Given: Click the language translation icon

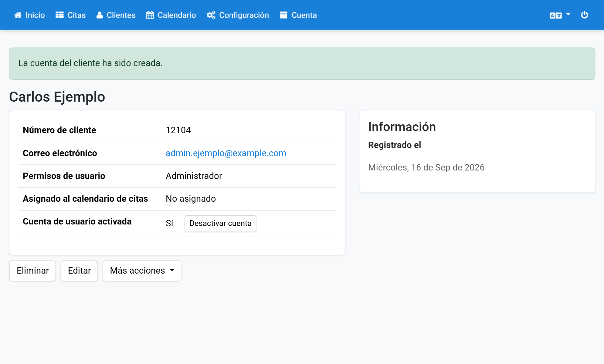Looking at the screenshot, I should (555, 15).
